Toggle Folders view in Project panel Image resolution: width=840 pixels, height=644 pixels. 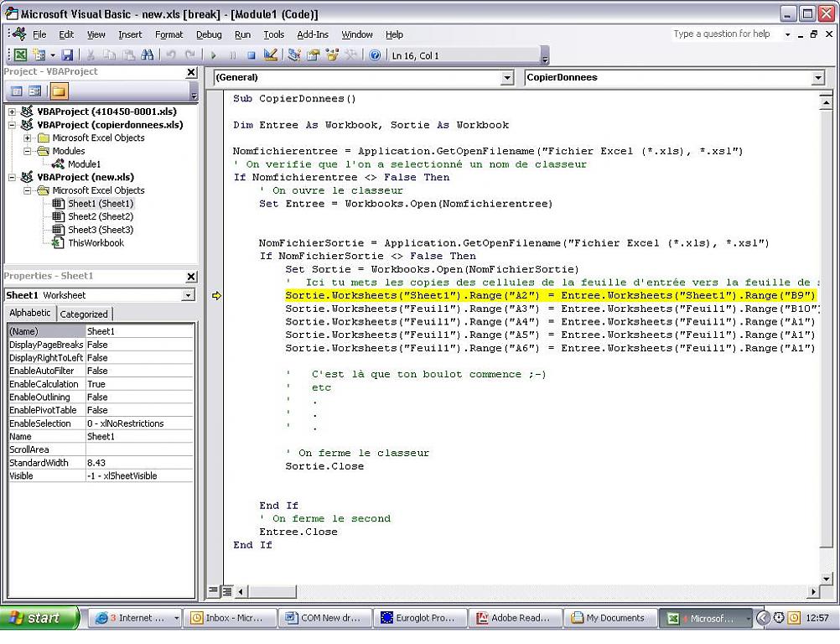pos(60,91)
